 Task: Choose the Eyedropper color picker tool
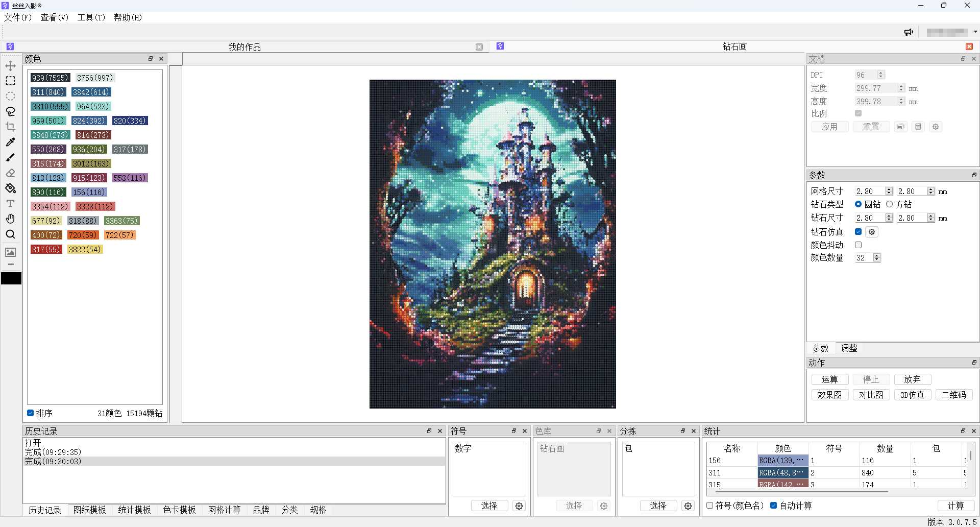[x=10, y=142]
